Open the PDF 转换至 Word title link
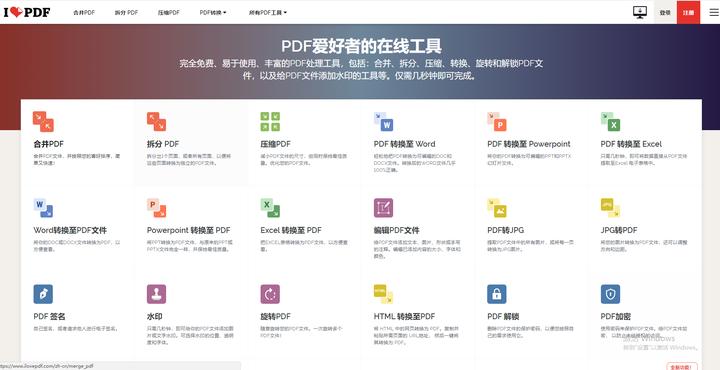The image size is (720, 370). pyautogui.click(x=405, y=144)
